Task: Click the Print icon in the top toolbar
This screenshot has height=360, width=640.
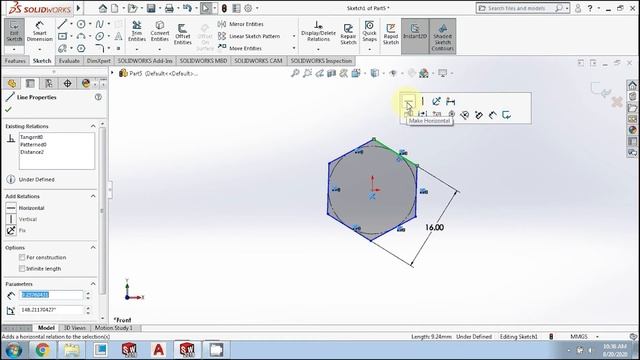Action: pyautogui.click(x=169, y=8)
